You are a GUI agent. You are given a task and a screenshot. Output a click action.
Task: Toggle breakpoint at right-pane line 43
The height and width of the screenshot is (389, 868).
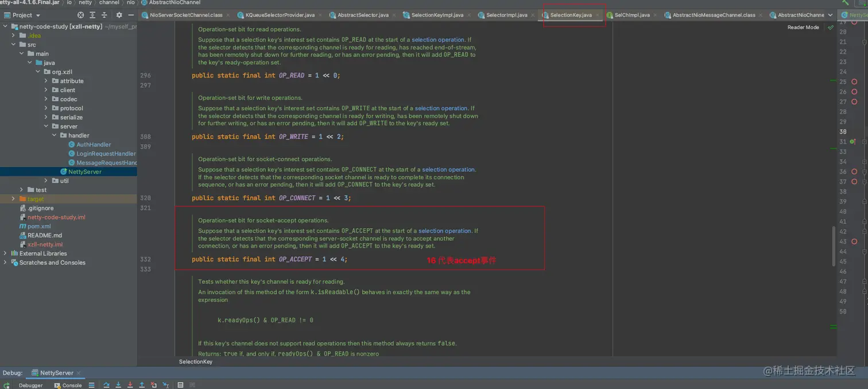coord(854,241)
